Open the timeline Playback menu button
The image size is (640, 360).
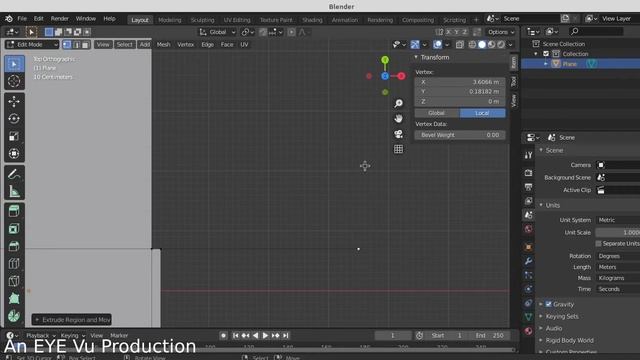40,336
